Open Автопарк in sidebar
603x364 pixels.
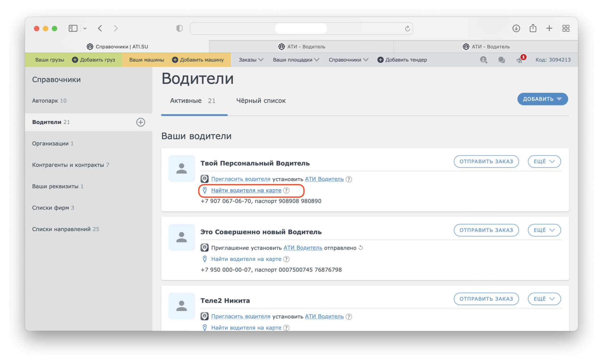49,101
